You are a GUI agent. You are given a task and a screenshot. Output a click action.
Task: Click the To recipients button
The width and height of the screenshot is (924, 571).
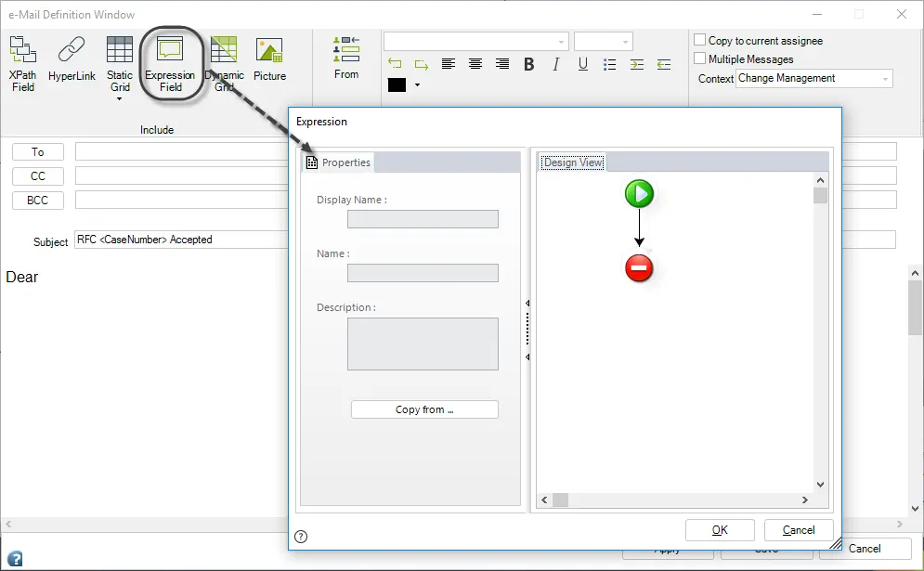coord(38,152)
